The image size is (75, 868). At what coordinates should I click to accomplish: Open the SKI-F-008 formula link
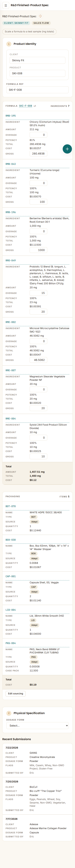click(x=26, y=106)
